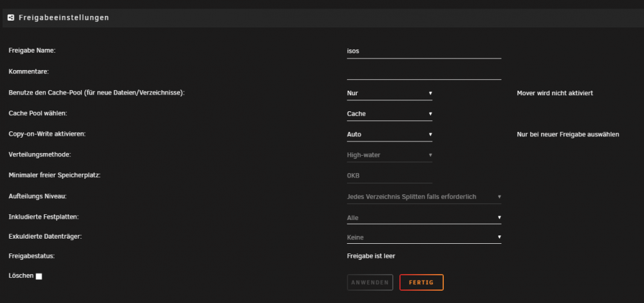Viewport: 644px width, 303px height.
Task: Click the 'Löschen' label text
Action: coord(21,276)
